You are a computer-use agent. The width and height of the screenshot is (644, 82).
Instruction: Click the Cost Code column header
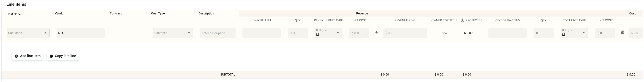click(14, 14)
